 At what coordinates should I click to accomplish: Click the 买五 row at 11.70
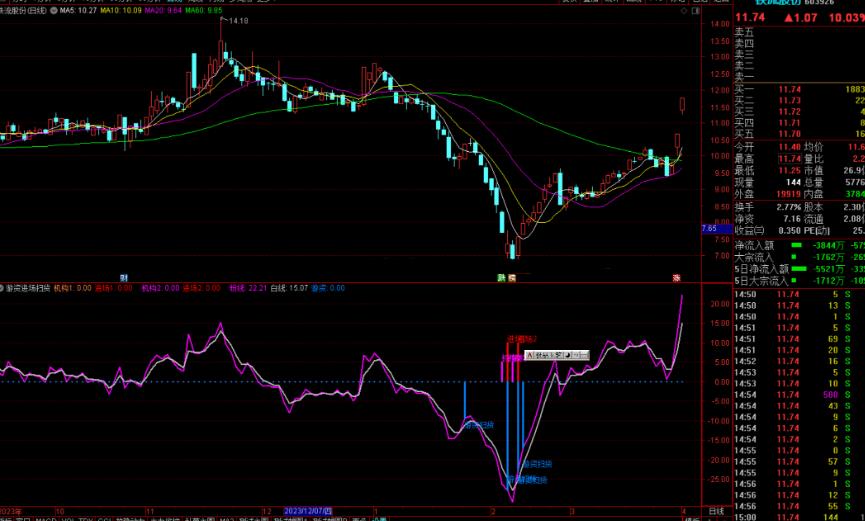point(799,134)
